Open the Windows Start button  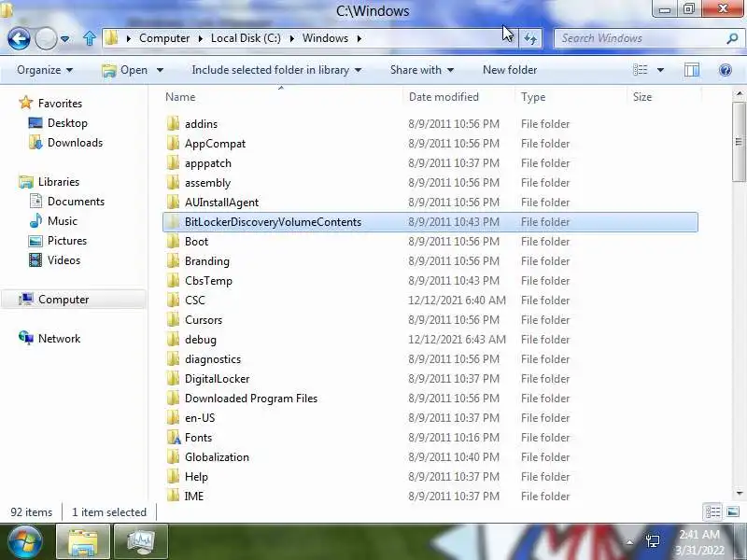click(24, 542)
